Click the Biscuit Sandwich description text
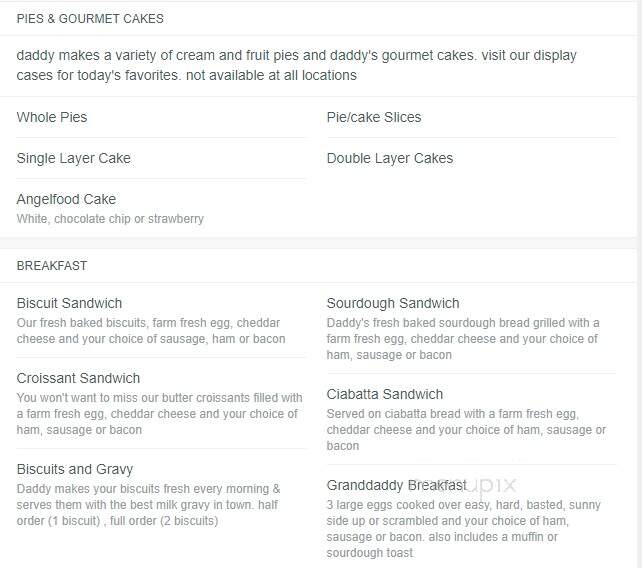Image resolution: width=642 pixels, height=568 pixels. [151, 331]
